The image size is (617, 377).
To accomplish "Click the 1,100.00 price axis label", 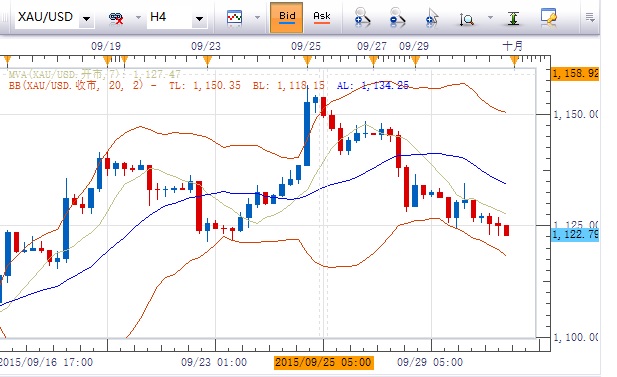I will 576,337.
